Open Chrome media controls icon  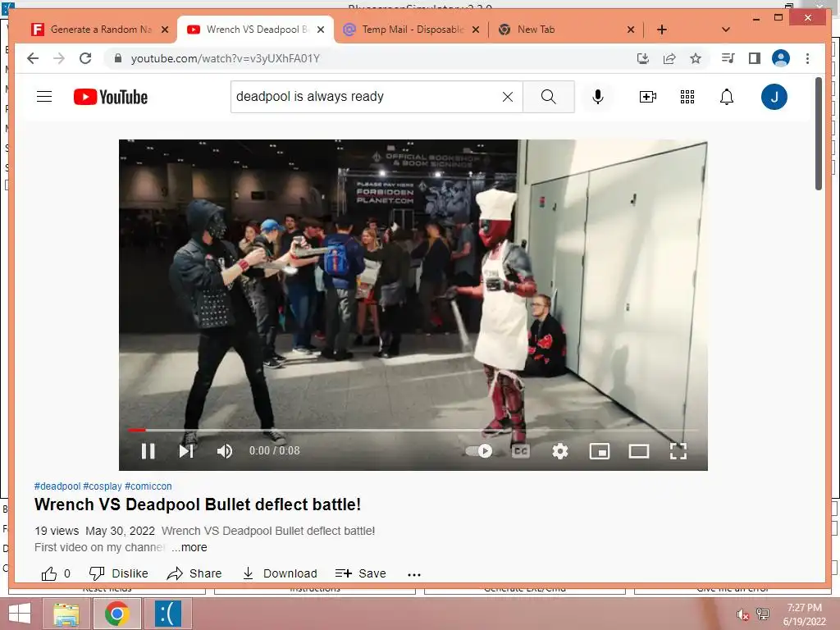coord(728,58)
